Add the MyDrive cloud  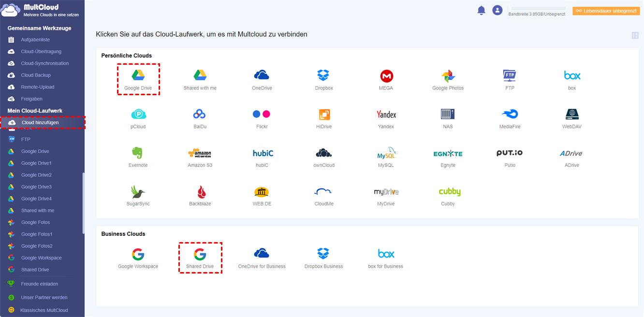pos(386,192)
